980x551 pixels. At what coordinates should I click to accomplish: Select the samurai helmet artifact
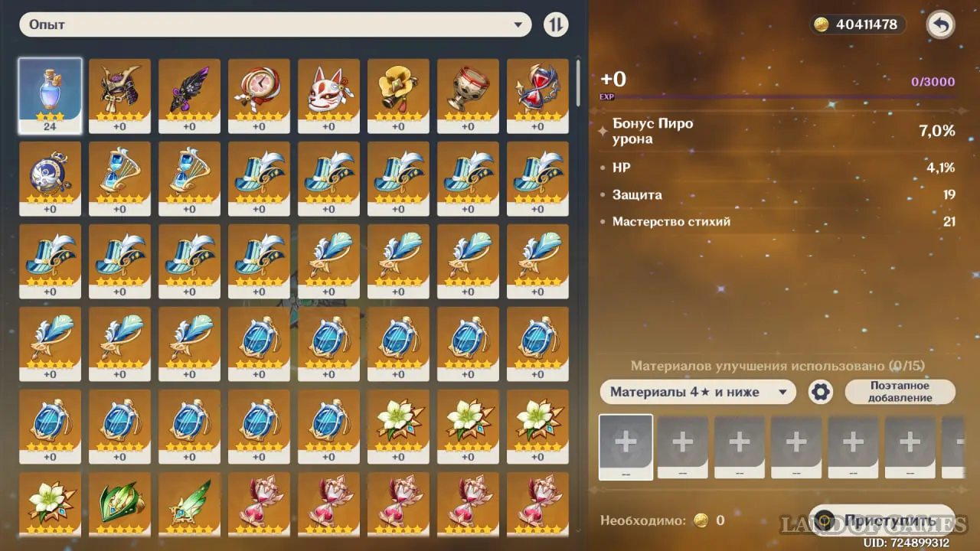click(x=119, y=96)
